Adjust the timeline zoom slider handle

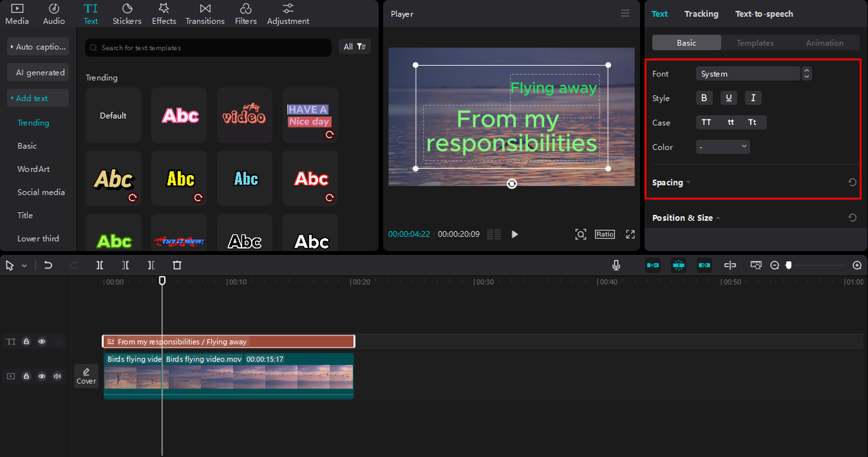[x=789, y=265]
